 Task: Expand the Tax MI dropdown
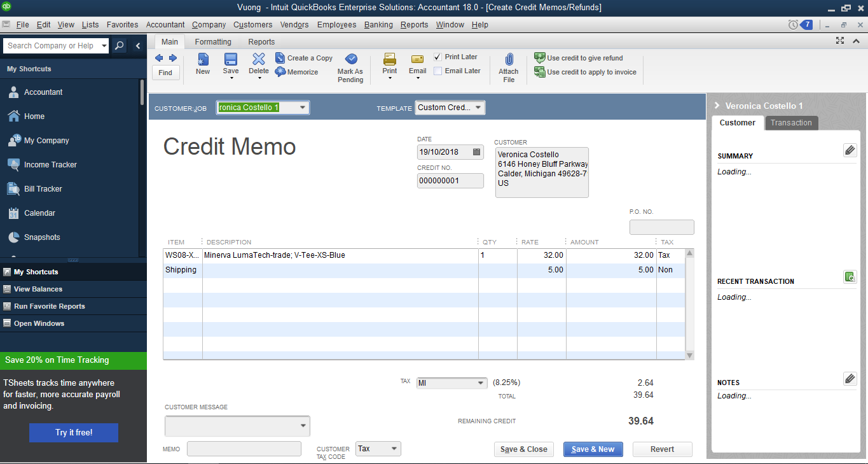click(x=481, y=383)
